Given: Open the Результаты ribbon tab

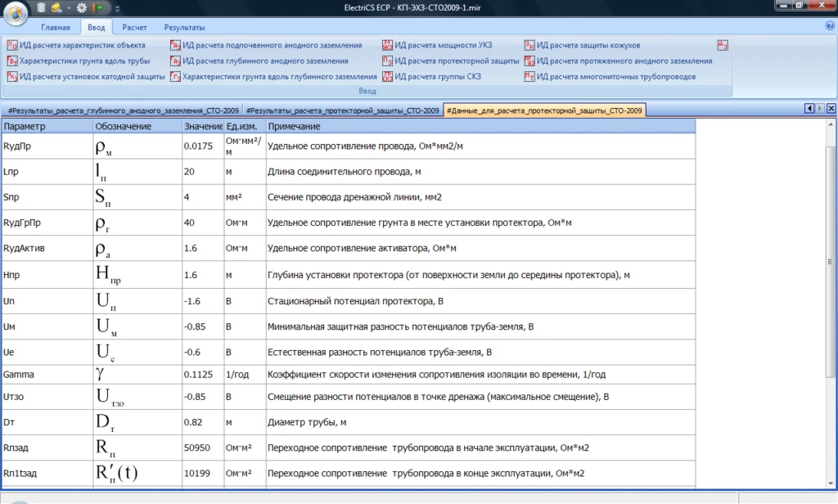Looking at the screenshot, I should pos(184,27).
